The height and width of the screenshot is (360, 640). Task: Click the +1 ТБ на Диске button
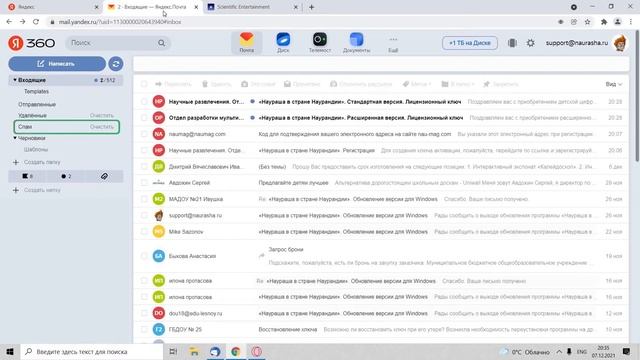pyautogui.click(x=470, y=43)
